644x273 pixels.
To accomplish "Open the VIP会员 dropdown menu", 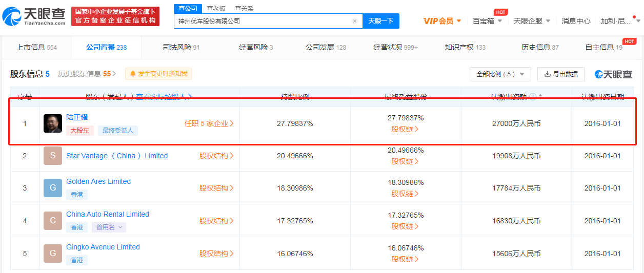I will [442, 21].
